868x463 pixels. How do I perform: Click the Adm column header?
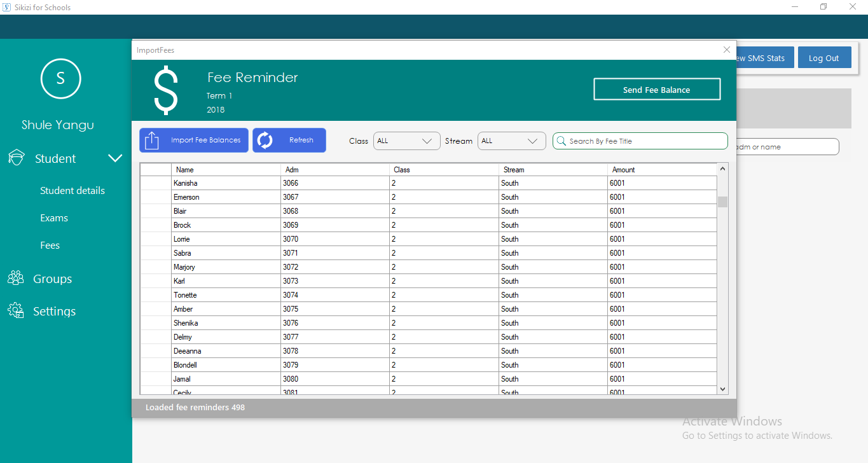(x=335, y=170)
